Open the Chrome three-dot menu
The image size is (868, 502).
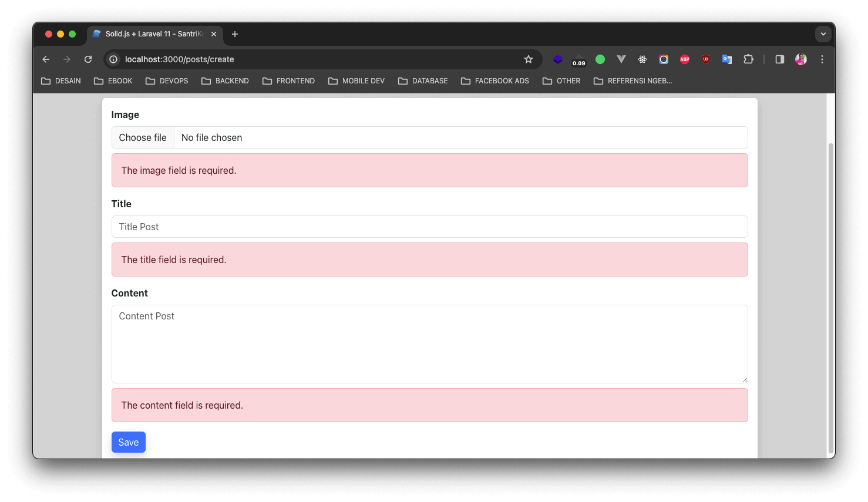tap(822, 59)
